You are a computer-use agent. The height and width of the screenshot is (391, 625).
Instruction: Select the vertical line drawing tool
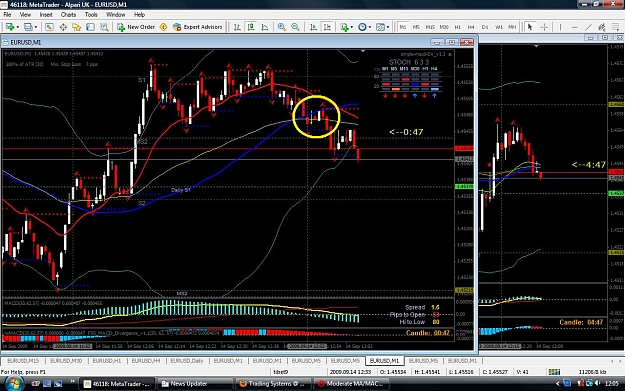coord(560,27)
